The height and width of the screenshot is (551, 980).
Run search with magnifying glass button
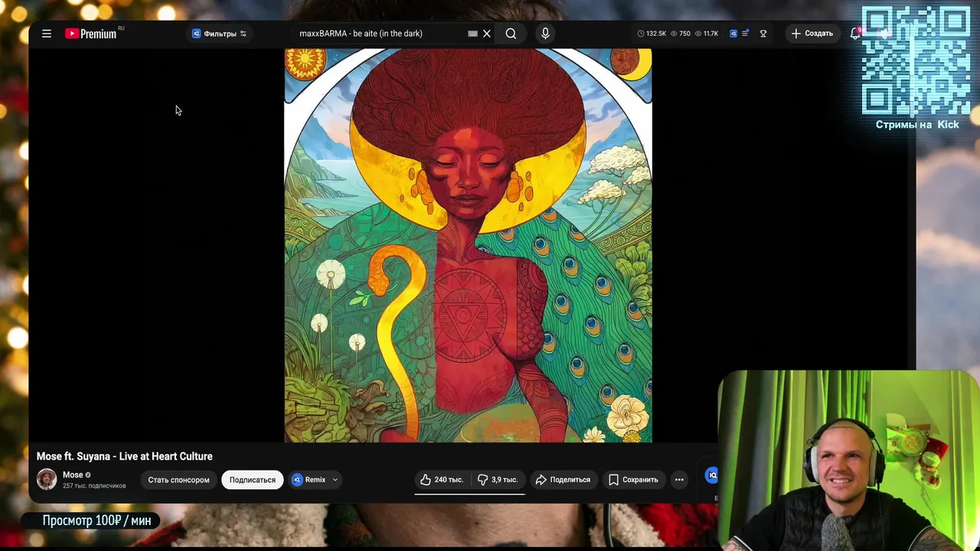[x=511, y=34]
